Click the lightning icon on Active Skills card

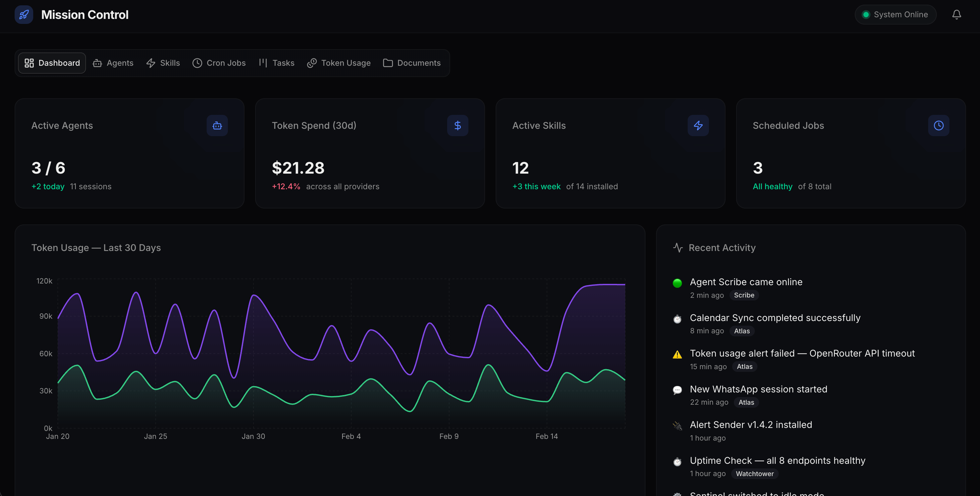(x=698, y=125)
